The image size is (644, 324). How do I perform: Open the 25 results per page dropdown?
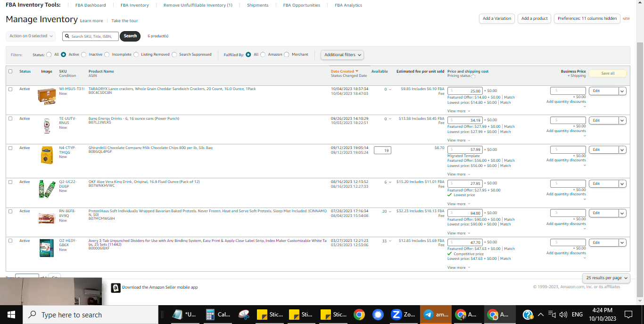point(606,278)
